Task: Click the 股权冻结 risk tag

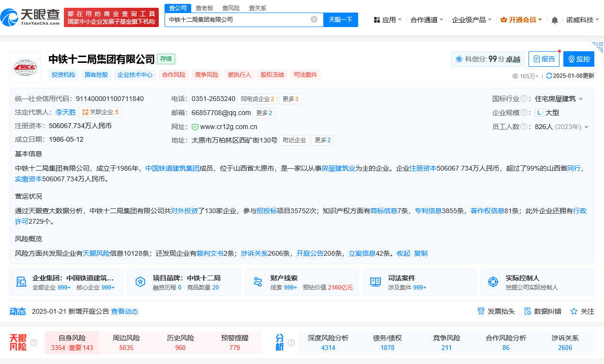Action: tap(272, 75)
